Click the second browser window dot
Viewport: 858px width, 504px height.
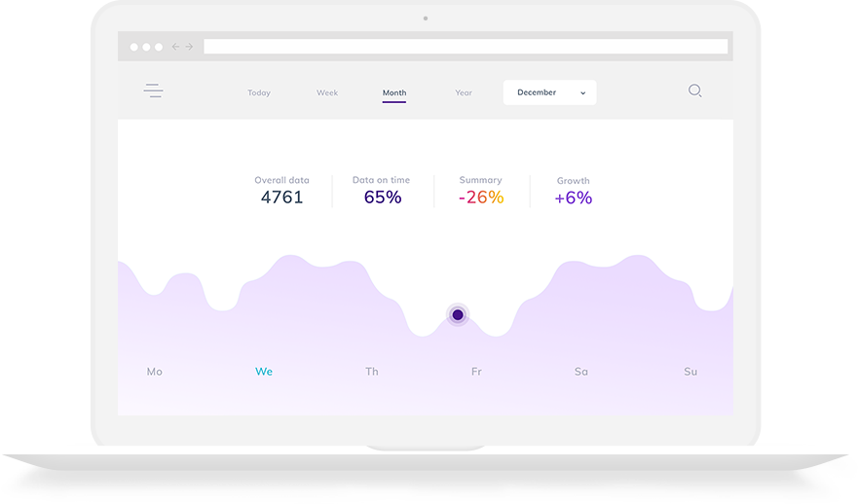click(x=147, y=47)
